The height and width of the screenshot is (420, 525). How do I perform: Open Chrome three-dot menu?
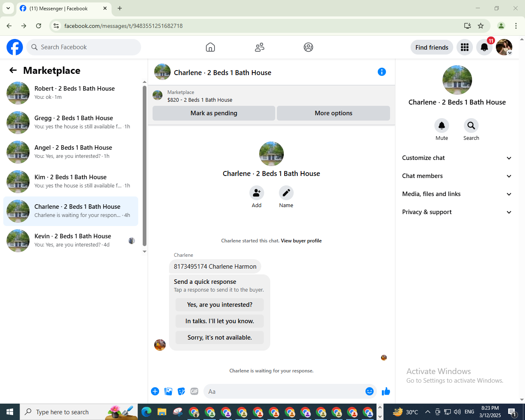tap(516, 26)
